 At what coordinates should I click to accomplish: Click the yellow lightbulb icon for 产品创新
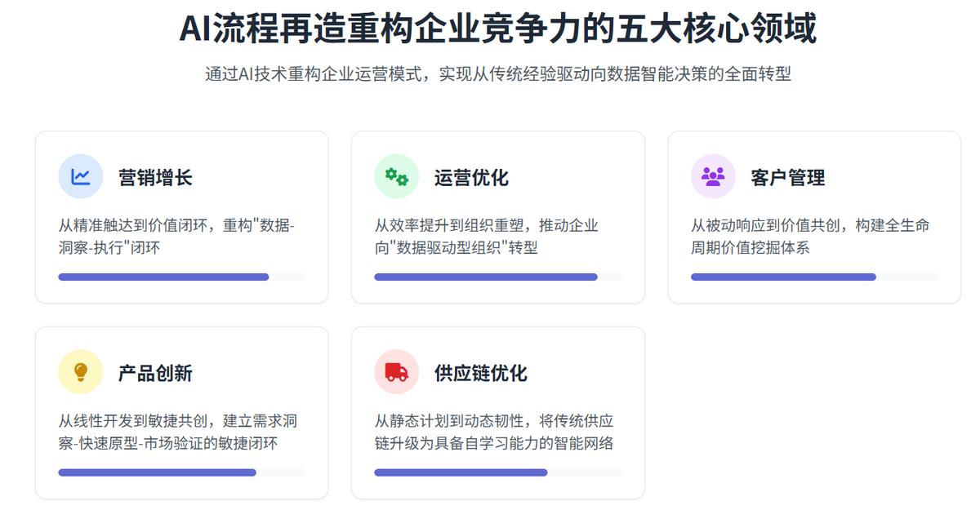tap(80, 372)
